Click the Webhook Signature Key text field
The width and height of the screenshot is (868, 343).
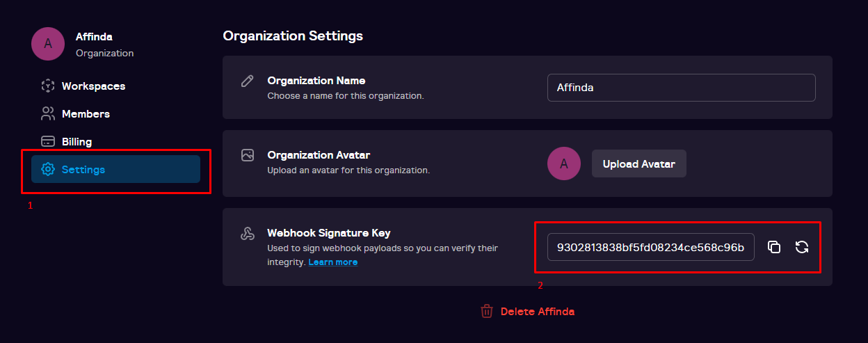pos(650,247)
